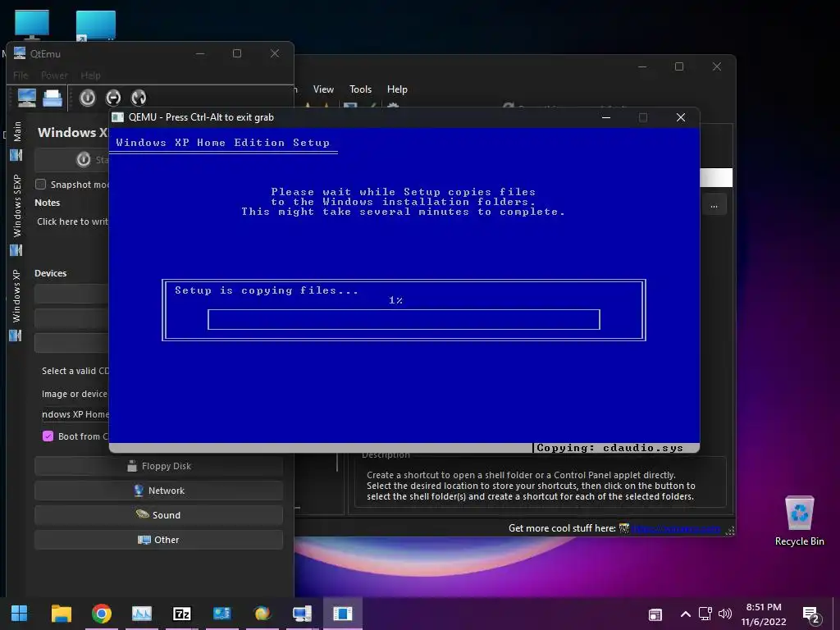Click the 'Copying: cdaudio.sys' status text

tap(609, 448)
